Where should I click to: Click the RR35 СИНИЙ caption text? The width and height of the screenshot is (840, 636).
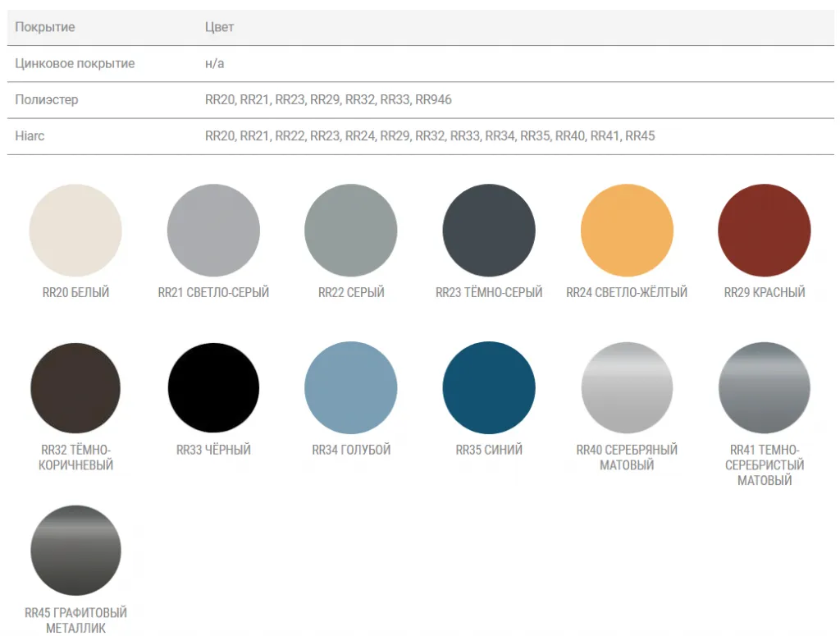(x=489, y=451)
